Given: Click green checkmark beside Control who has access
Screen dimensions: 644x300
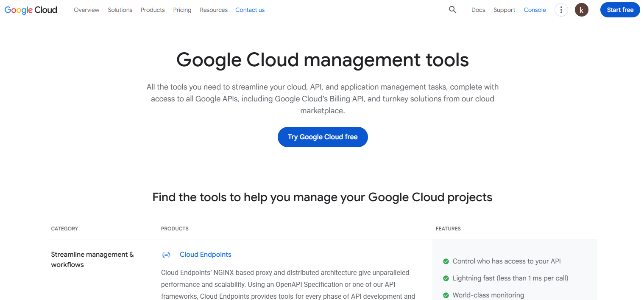Looking at the screenshot, I should (x=446, y=261).
